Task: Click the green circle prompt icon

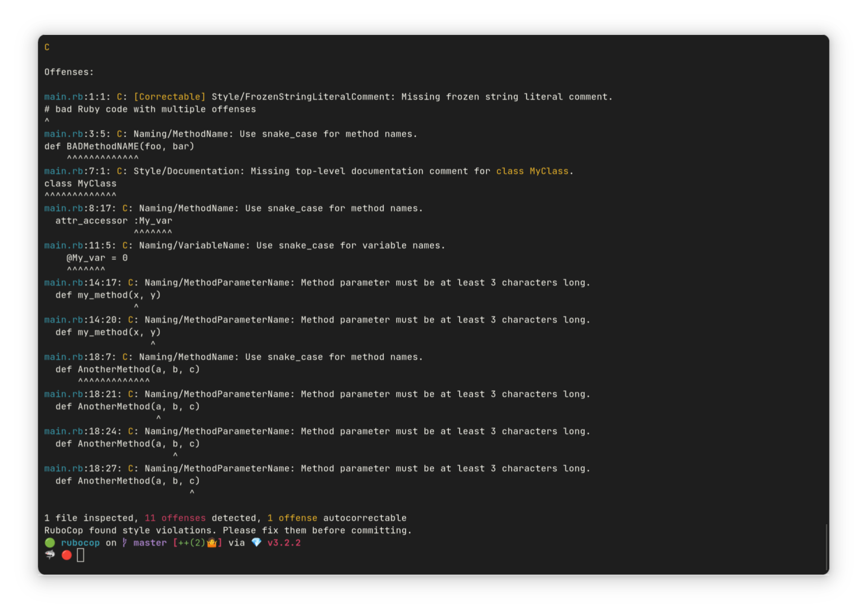Action: pos(50,543)
